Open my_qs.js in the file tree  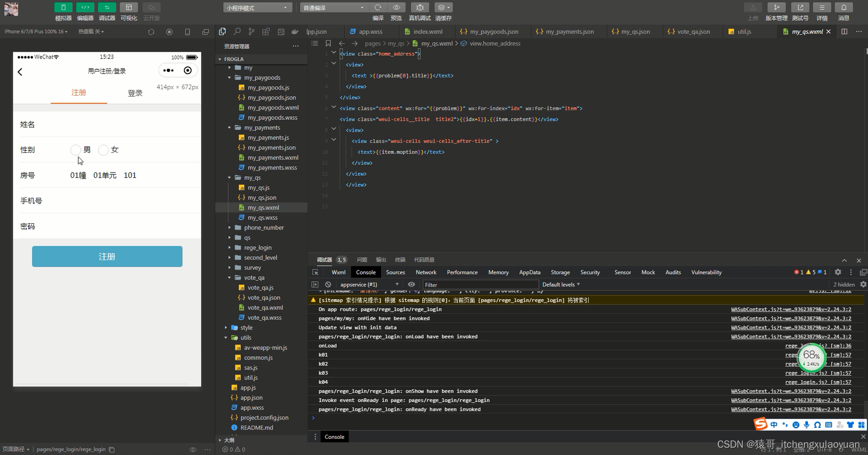pyautogui.click(x=259, y=188)
